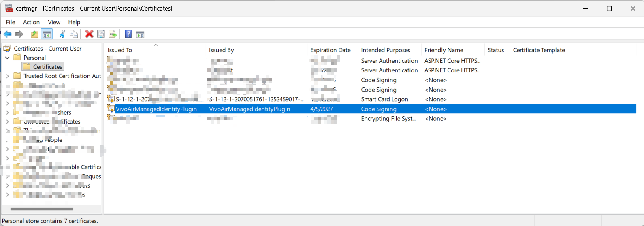Open Help with blue question mark icon
Image resolution: width=644 pixels, height=226 pixels.
(x=128, y=34)
